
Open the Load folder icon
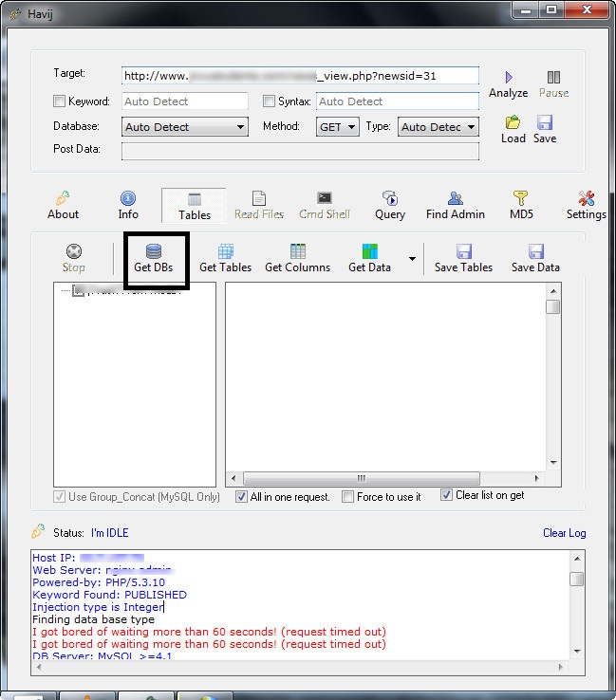tap(513, 122)
